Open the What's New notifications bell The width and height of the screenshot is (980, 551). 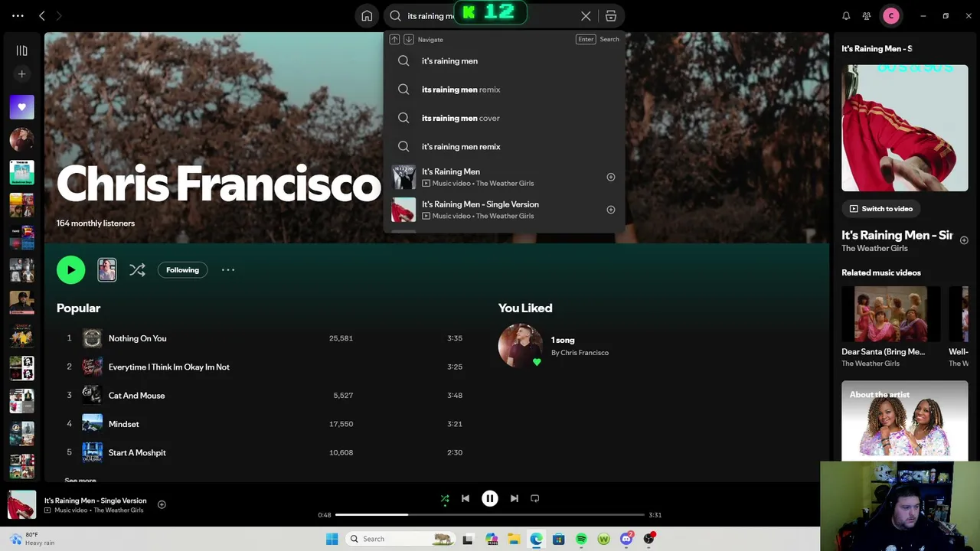[846, 16]
